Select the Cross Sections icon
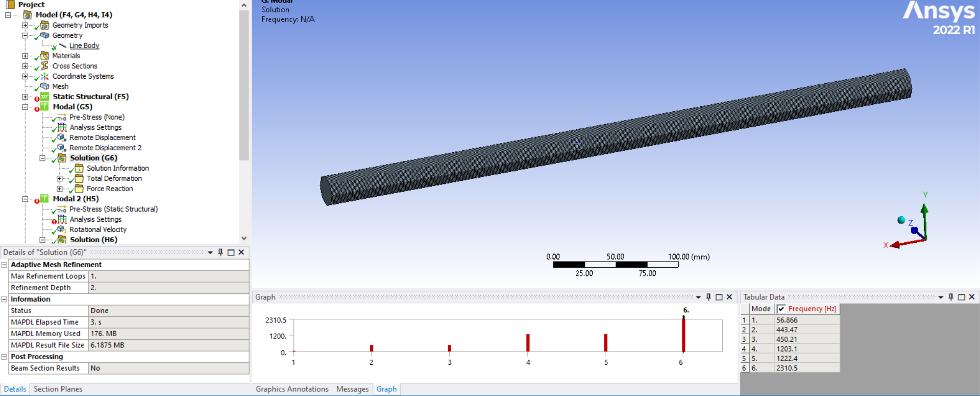 pyautogui.click(x=44, y=66)
